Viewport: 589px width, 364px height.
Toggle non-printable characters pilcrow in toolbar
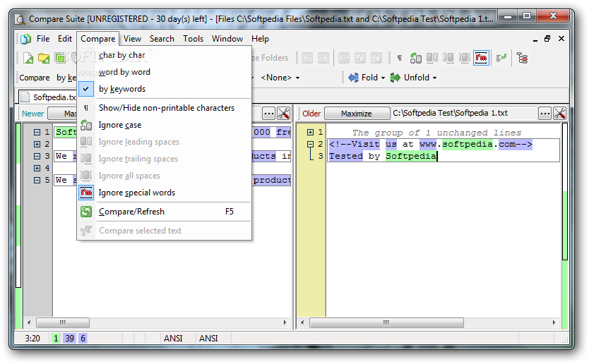(x=400, y=58)
